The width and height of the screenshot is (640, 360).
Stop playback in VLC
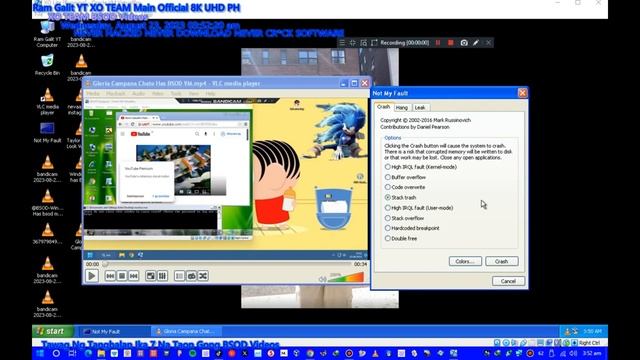(x=122, y=276)
